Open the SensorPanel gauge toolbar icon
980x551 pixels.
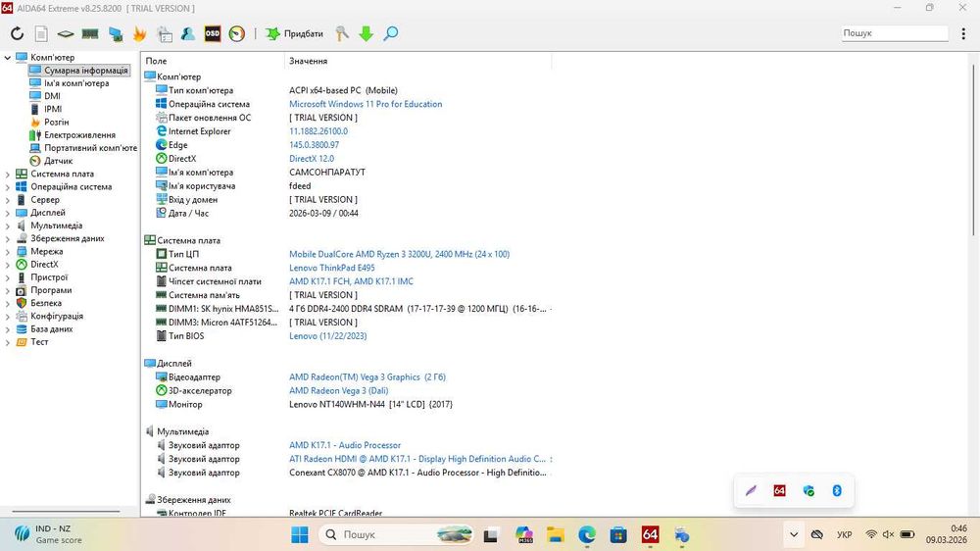[237, 33]
